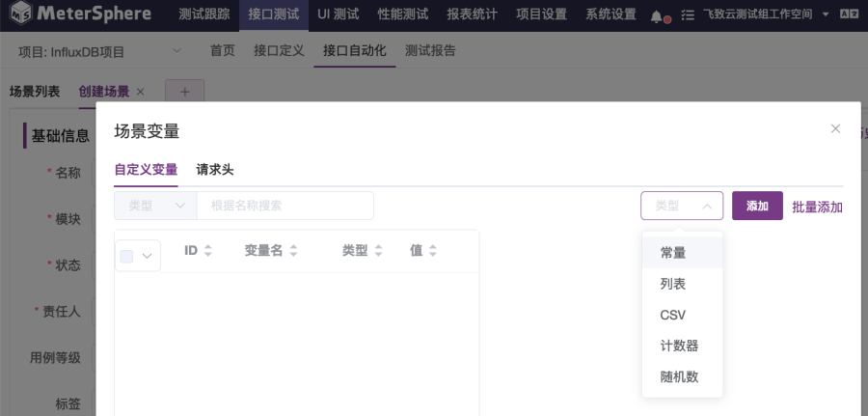Click the 责任人 field label

coord(62,312)
